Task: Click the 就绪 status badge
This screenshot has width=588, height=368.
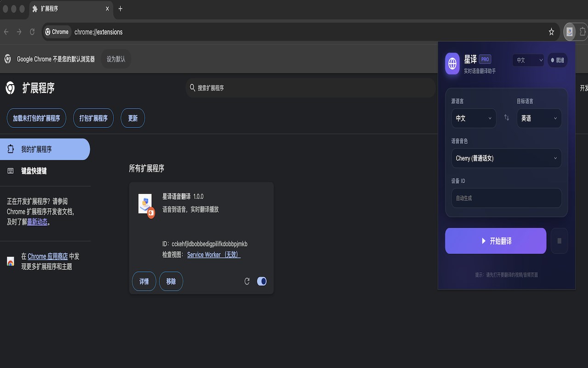Action: tap(558, 60)
